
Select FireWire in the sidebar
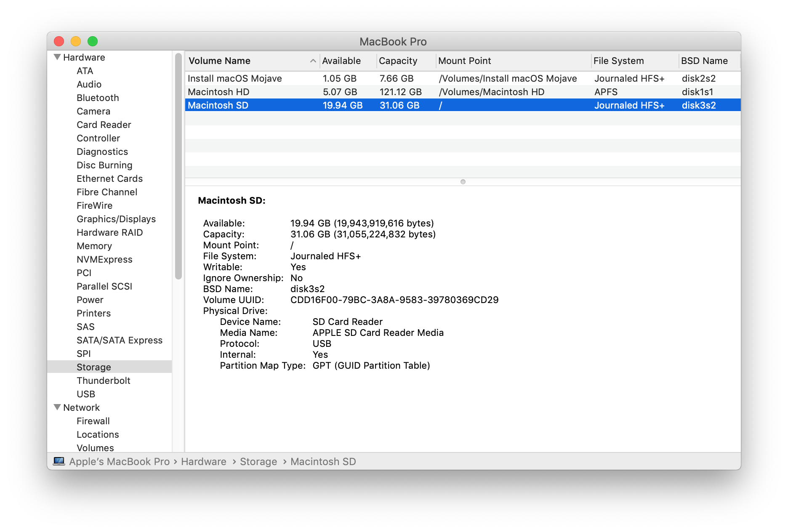point(94,205)
